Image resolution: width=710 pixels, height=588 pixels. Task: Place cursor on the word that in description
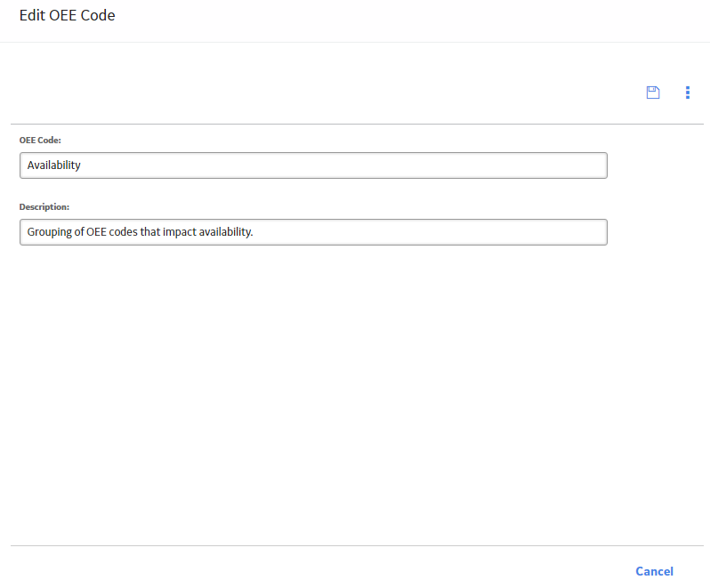coord(149,232)
